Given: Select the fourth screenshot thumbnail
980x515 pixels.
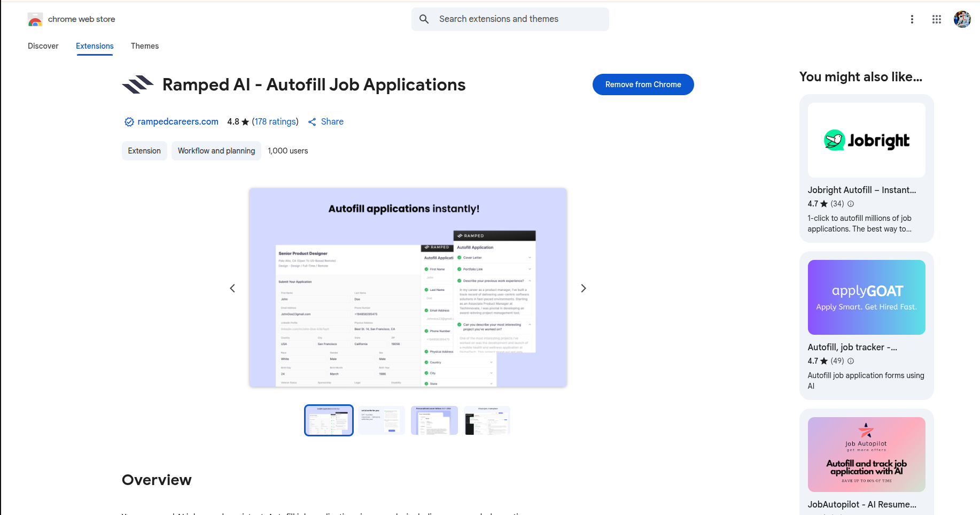Looking at the screenshot, I should click(x=487, y=420).
